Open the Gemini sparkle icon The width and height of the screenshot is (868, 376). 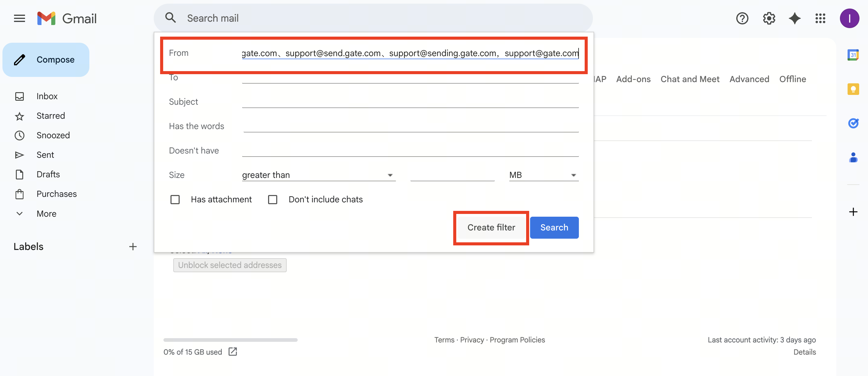794,18
